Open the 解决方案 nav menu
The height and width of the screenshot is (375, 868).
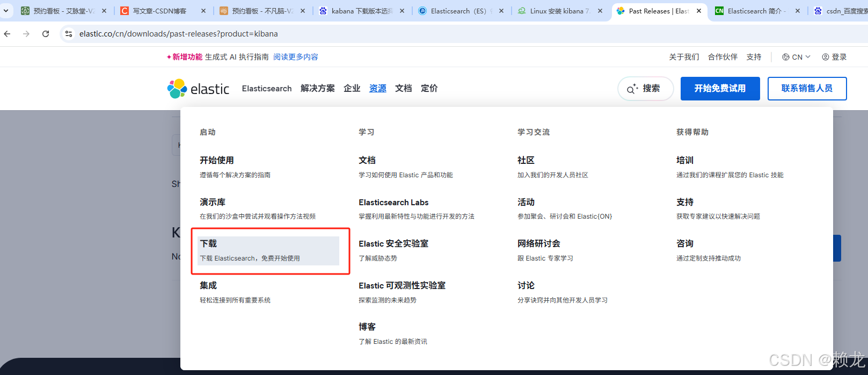pos(318,89)
